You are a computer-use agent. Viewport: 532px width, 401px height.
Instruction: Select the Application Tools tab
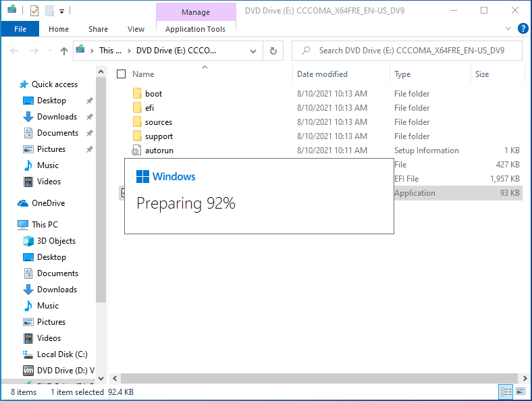pyautogui.click(x=195, y=29)
